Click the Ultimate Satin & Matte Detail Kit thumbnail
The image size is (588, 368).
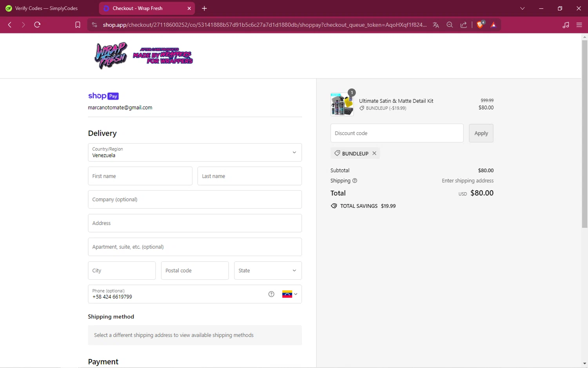(342, 104)
